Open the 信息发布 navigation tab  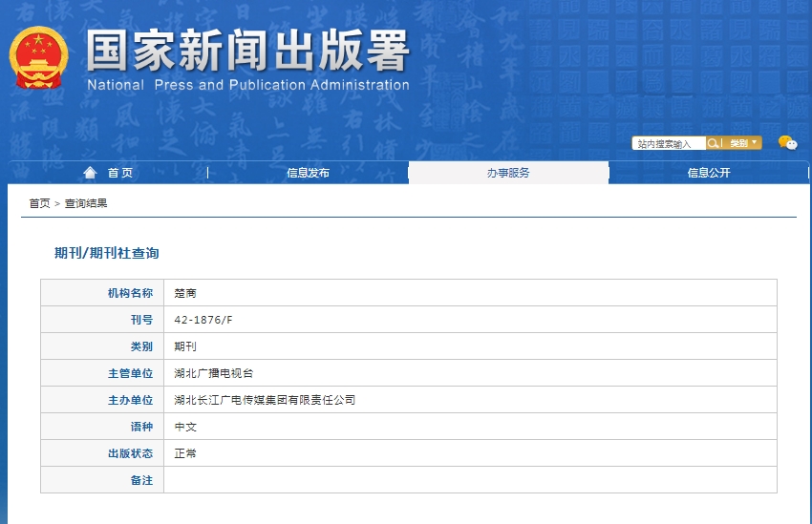(308, 173)
